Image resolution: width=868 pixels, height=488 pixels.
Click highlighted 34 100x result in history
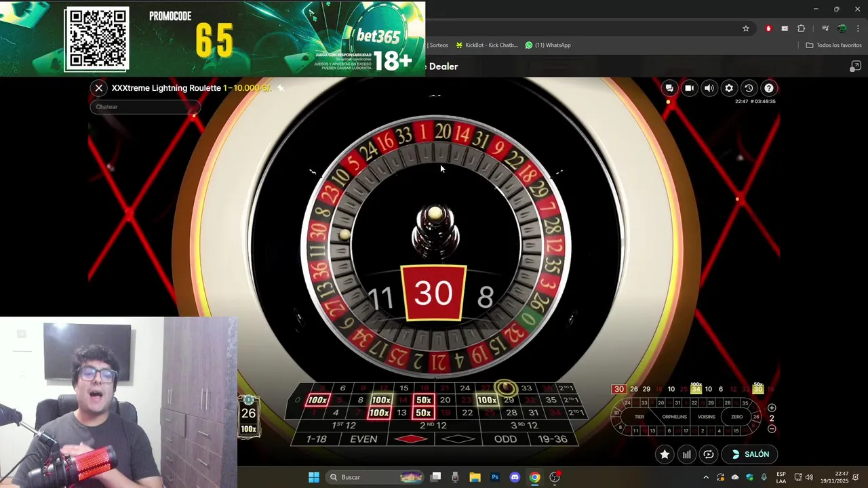click(x=696, y=388)
